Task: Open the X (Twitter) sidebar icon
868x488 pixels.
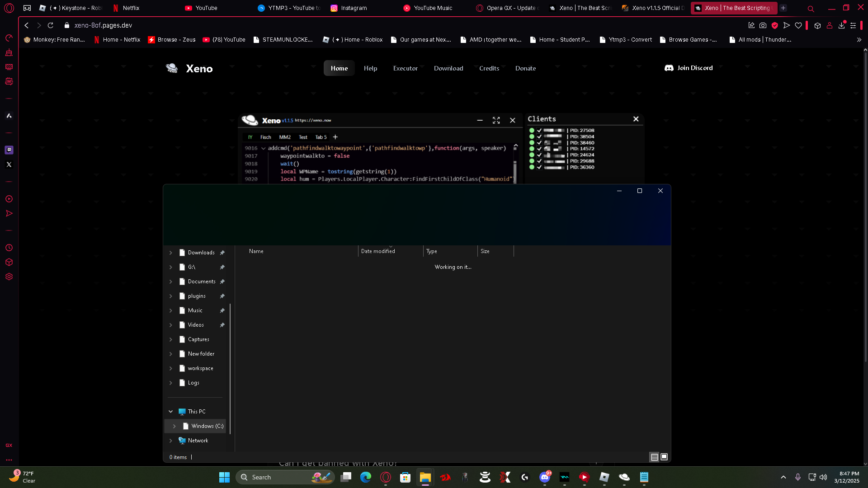Action: tap(9, 164)
